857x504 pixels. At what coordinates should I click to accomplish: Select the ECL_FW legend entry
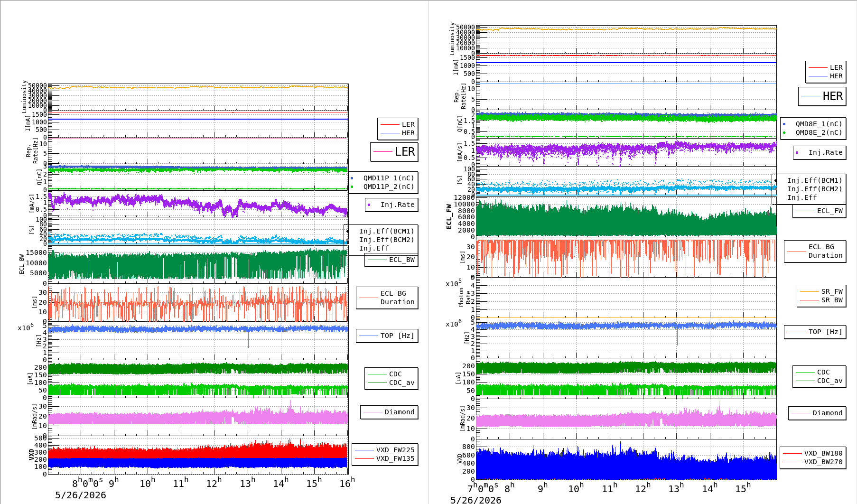[829, 211]
